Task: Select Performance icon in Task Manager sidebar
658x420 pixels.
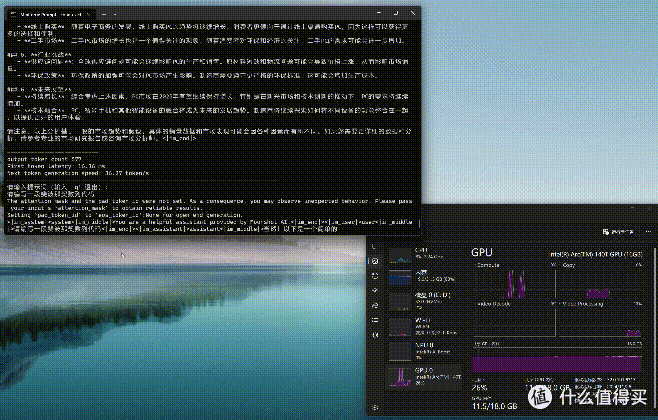Action: click(x=375, y=261)
